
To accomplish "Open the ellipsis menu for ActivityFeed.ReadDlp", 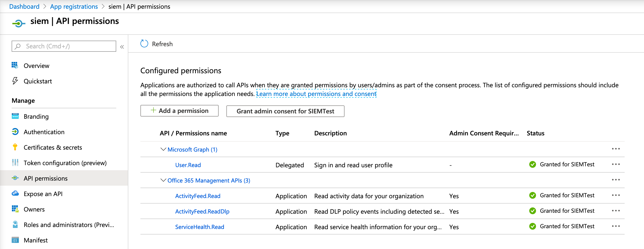I will [616, 211].
